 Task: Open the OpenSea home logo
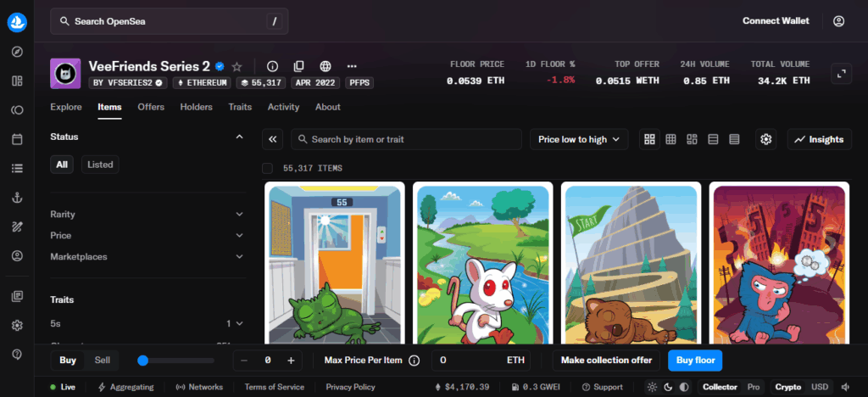(17, 22)
